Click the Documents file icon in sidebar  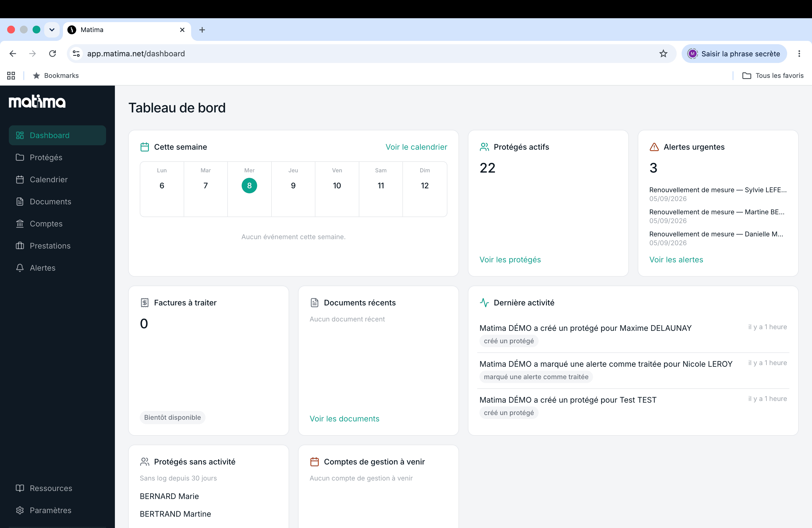point(20,202)
